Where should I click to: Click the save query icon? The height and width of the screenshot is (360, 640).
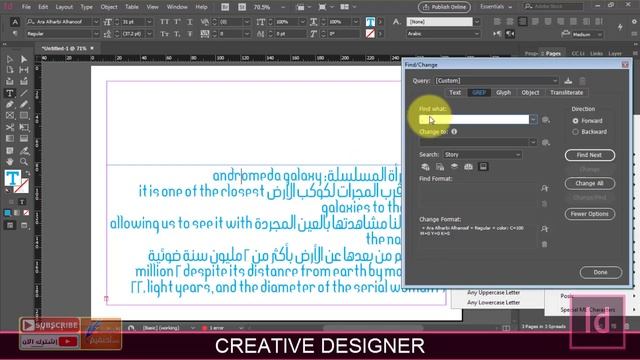568,81
